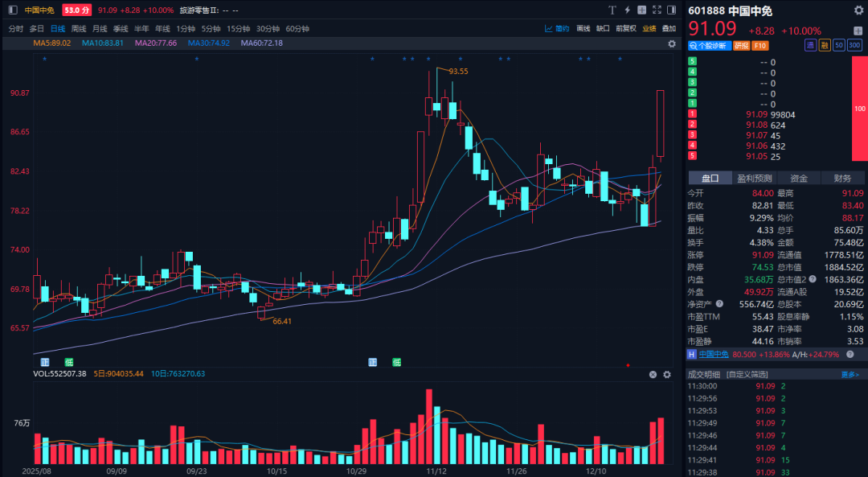Screen dimensions: 868x477
Task: Toggle the right side panel layout icon
Action: coord(670,10)
